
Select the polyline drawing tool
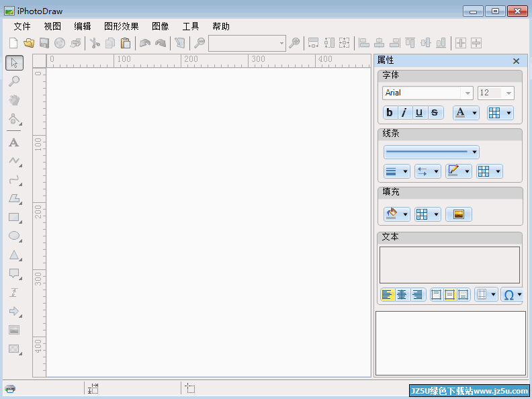click(x=15, y=161)
